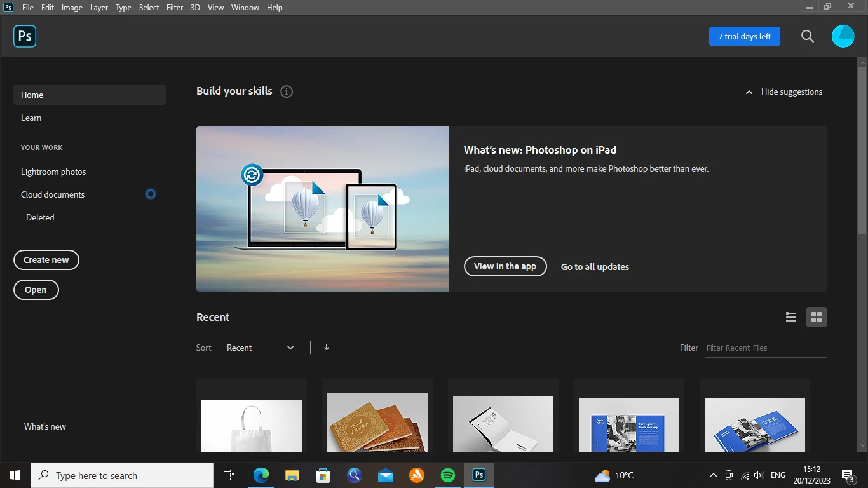868x488 pixels.
Task: Click the ENG language indicator
Action: [778, 475]
